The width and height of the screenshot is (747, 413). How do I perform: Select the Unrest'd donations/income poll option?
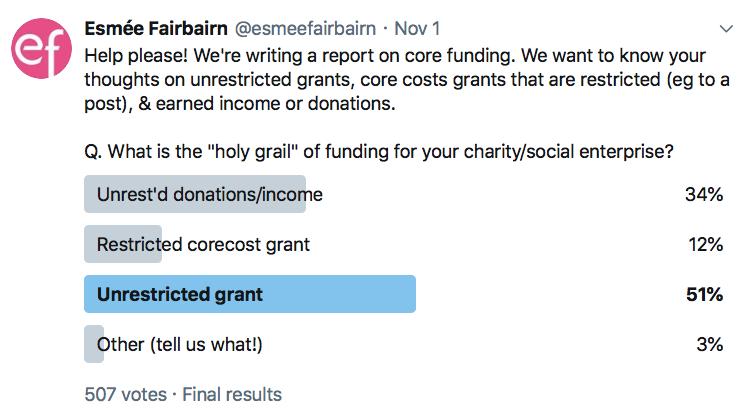pyautogui.click(x=210, y=195)
